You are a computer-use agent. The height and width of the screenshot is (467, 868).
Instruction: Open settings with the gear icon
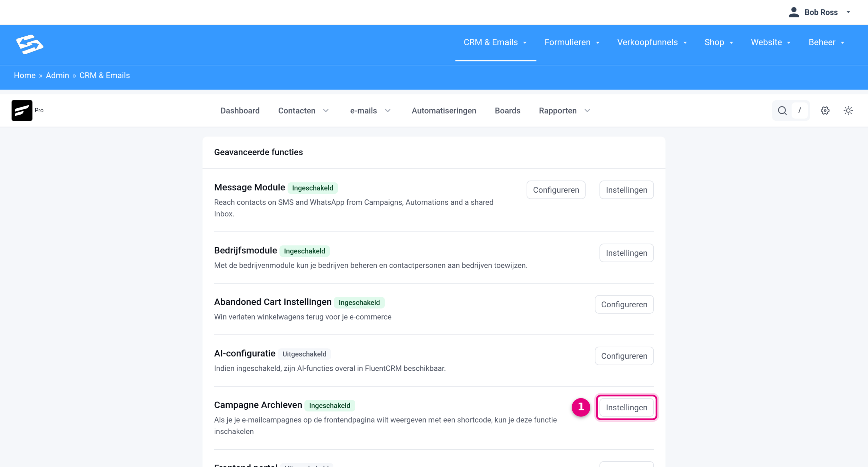[825, 111]
